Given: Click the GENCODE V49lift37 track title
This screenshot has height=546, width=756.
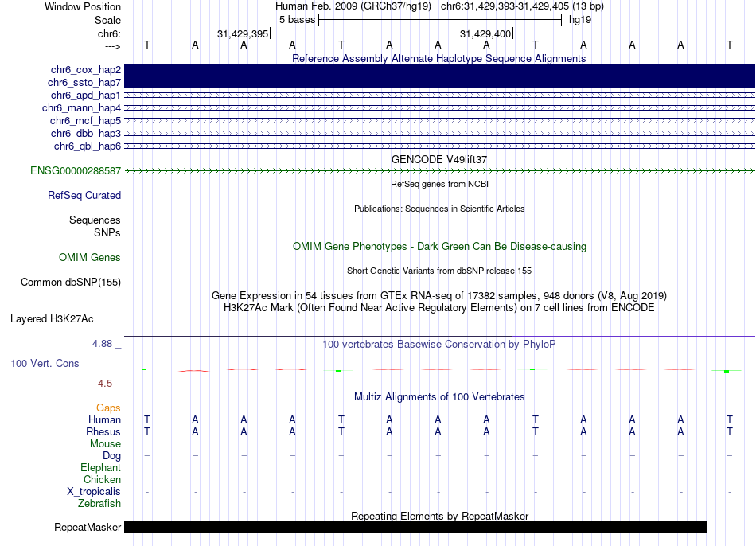Looking at the screenshot, I should 439,159.
